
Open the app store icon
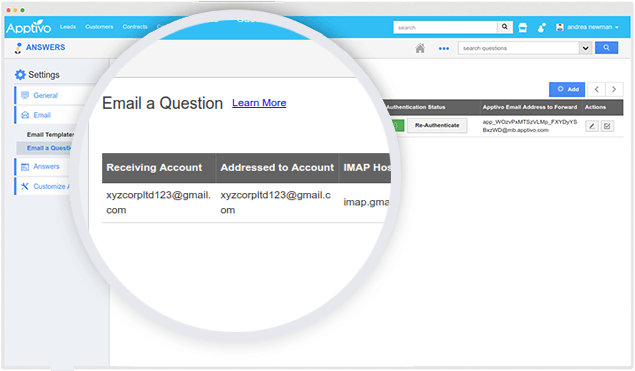point(523,28)
